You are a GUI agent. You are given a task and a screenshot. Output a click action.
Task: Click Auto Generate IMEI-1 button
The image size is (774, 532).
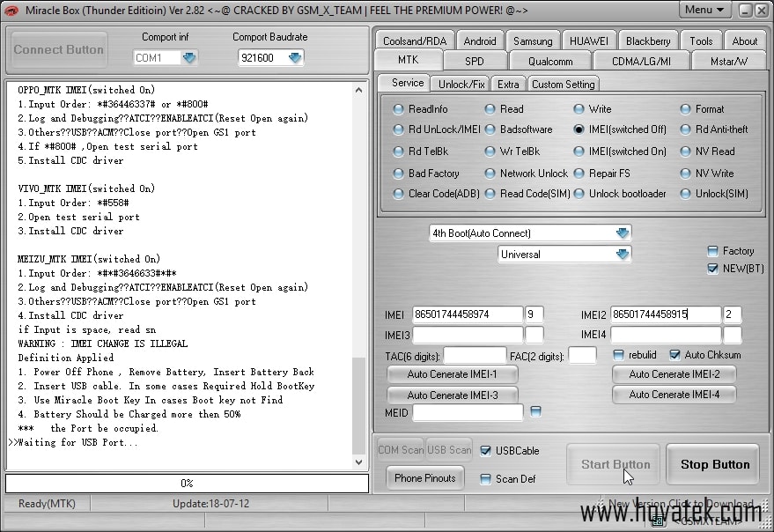coord(452,374)
